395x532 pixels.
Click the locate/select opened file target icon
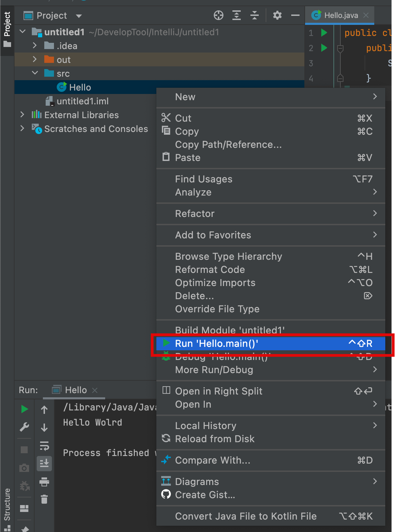coord(219,15)
